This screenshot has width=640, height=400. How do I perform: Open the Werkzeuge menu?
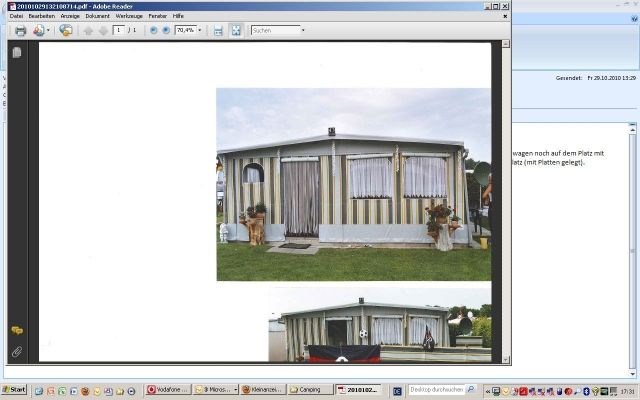click(x=130, y=16)
